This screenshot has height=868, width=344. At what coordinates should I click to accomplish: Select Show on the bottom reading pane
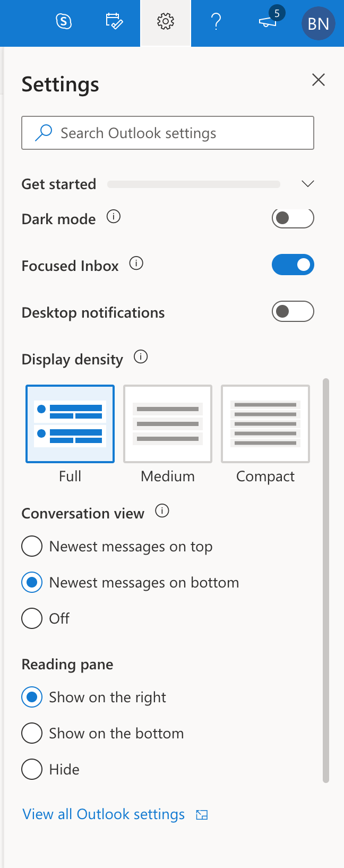click(32, 733)
